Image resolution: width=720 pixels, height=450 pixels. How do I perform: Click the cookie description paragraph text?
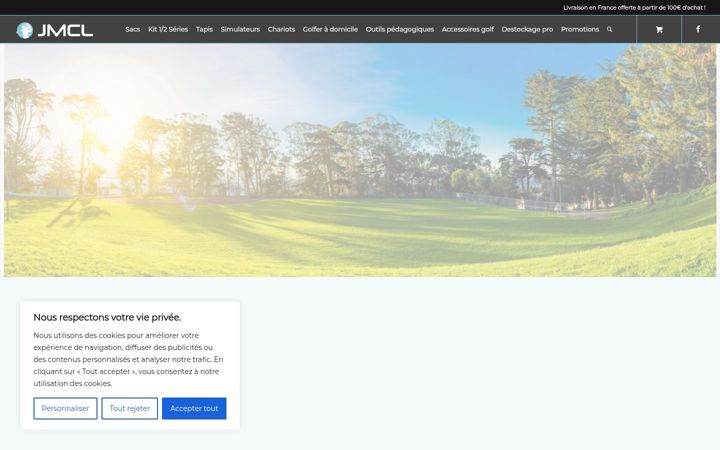[x=128, y=359]
